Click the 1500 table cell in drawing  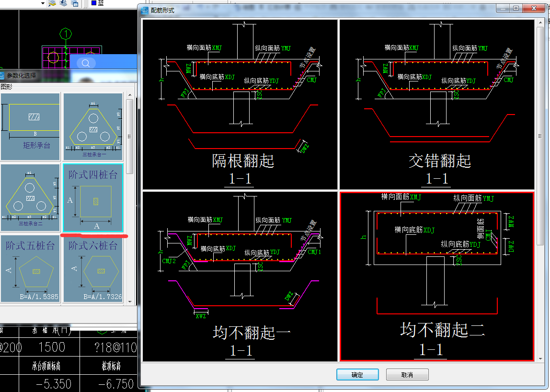(52, 347)
